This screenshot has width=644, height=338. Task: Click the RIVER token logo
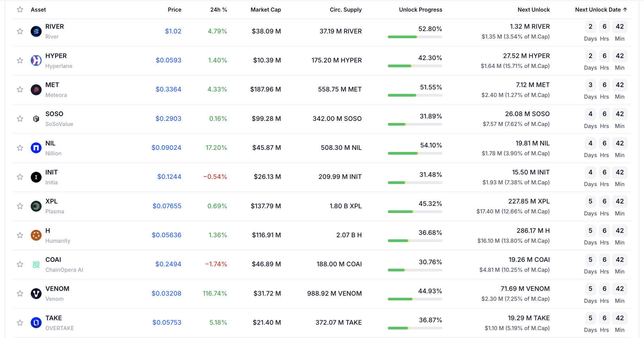coord(36,31)
